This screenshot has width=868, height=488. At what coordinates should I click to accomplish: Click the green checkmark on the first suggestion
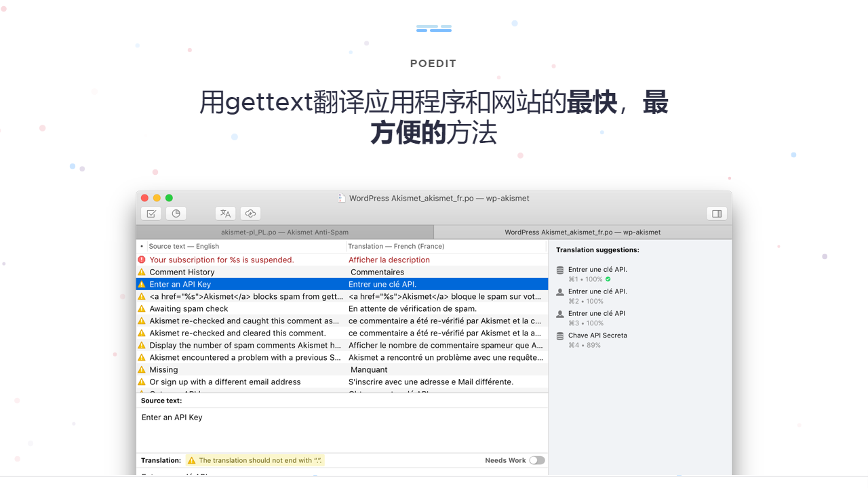[x=609, y=279]
